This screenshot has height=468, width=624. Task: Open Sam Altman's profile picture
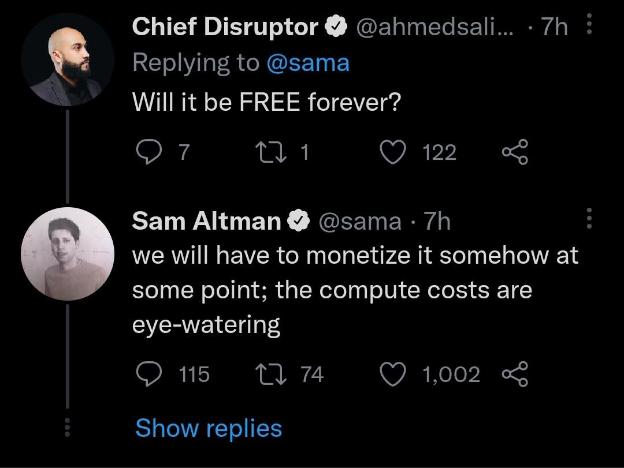67,254
